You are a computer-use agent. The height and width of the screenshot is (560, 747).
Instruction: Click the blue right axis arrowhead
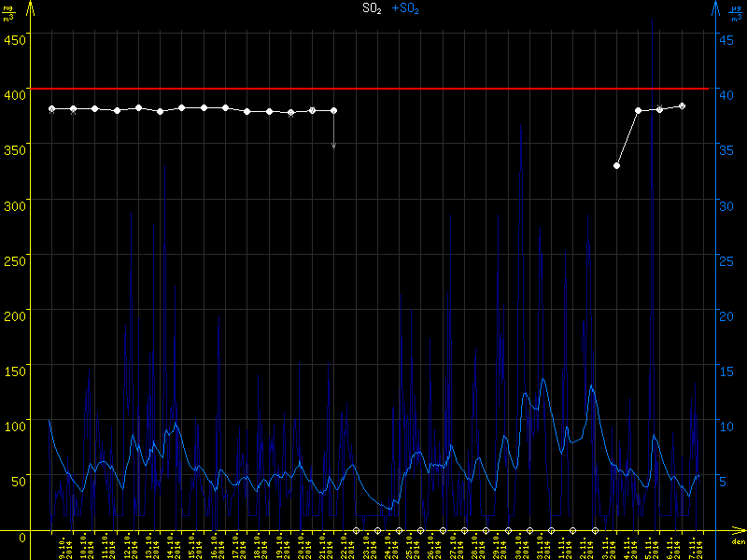click(715, 9)
